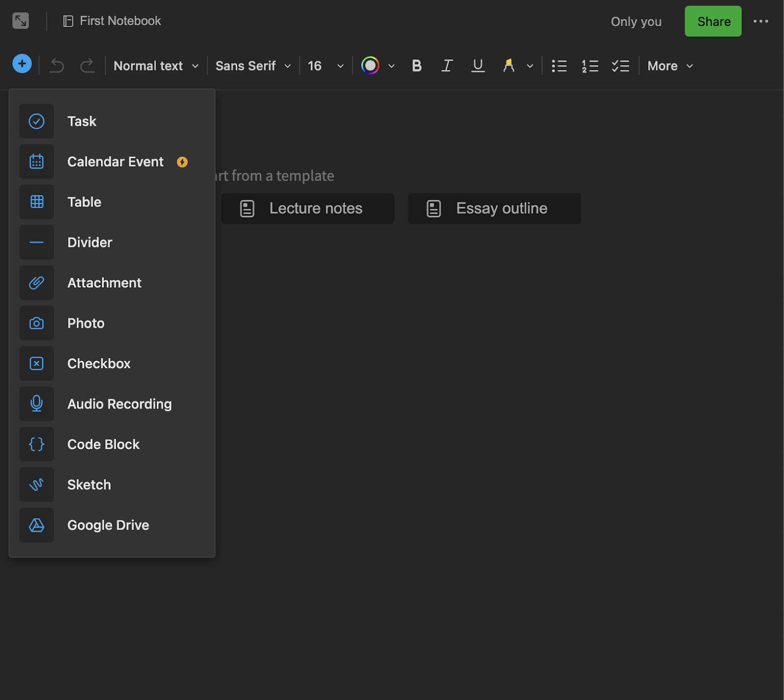Click the Divider line icon
Viewport: 784px width, 700px height.
pyautogui.click(x=37, y=242)
